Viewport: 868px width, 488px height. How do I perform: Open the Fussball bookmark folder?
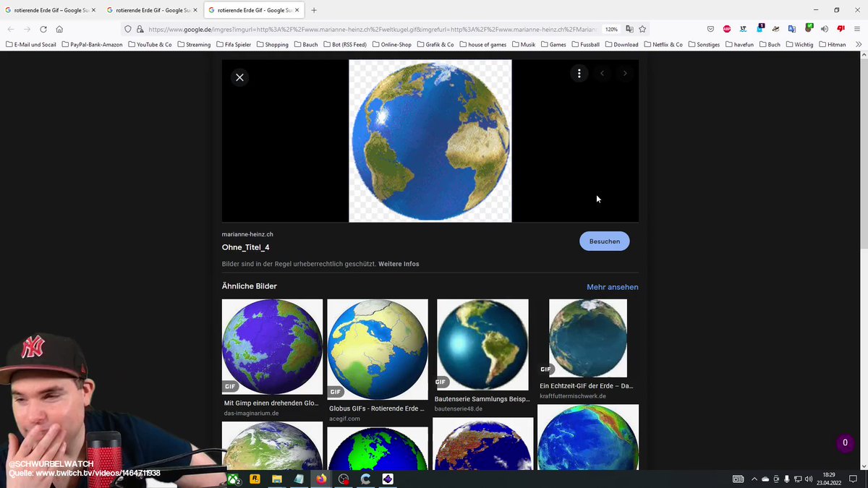click(585, 44)
